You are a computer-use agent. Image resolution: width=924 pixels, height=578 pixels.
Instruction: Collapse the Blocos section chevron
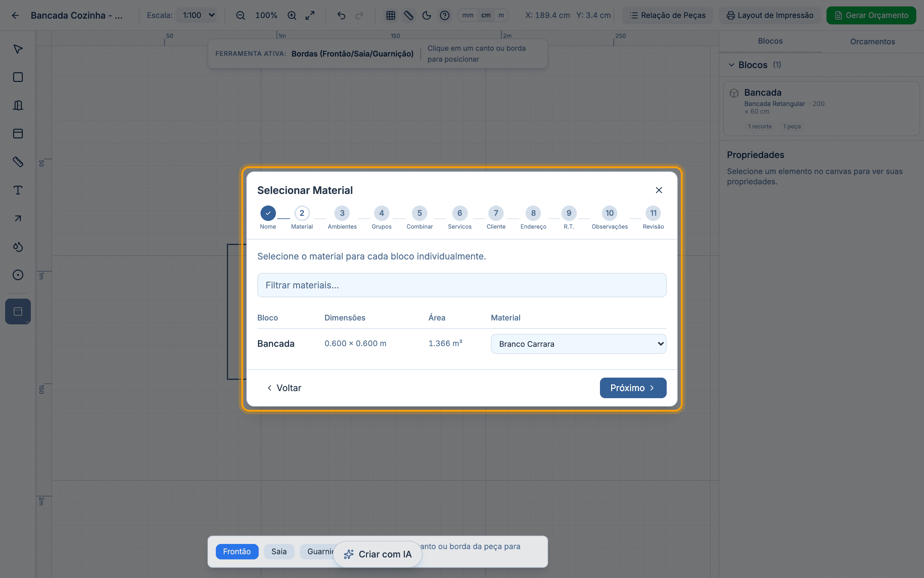pyautogui.click(x=731, y=65)
